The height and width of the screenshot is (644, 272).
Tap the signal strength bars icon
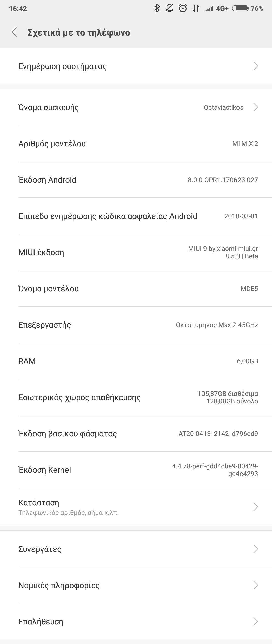pos(209,9)
